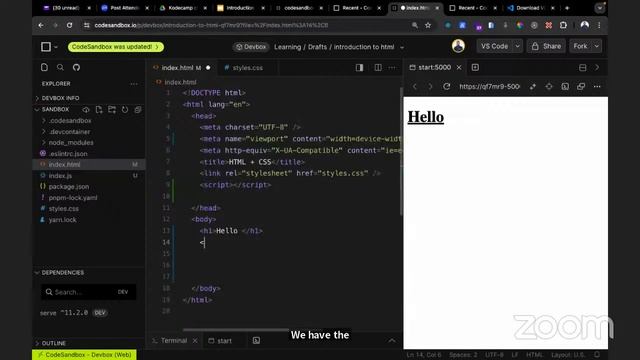The height and width of the screenshot is (360, 640).
Task: Open Explorer more options ellipsis
Action: click(x=134, y=84)
